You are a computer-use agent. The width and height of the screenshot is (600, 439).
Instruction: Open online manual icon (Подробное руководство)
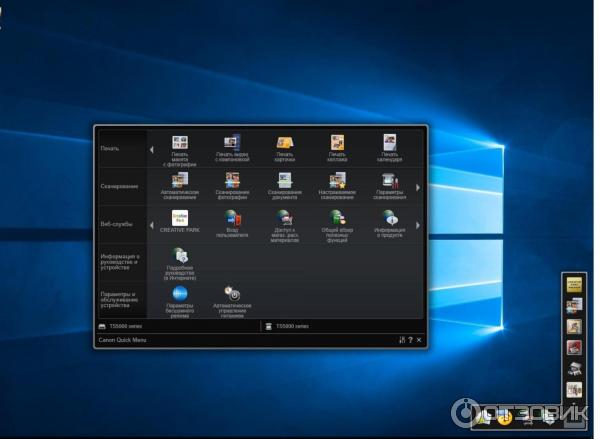[180, 256]
